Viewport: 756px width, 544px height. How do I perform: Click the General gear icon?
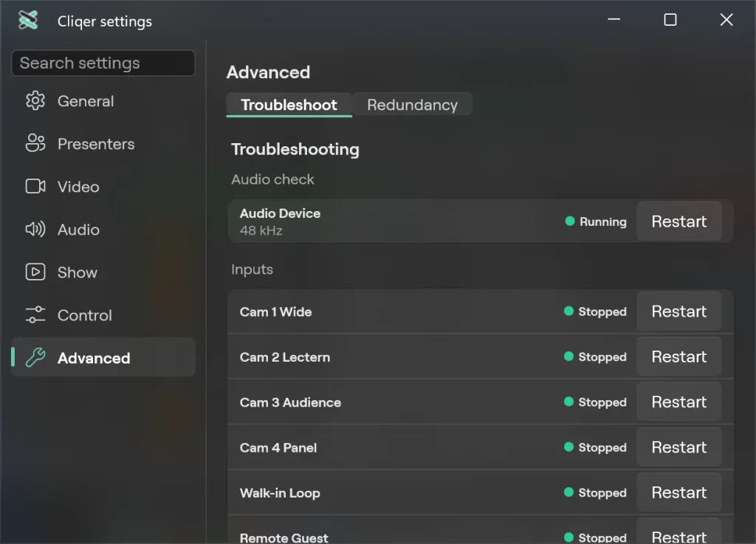pos(35,100)
